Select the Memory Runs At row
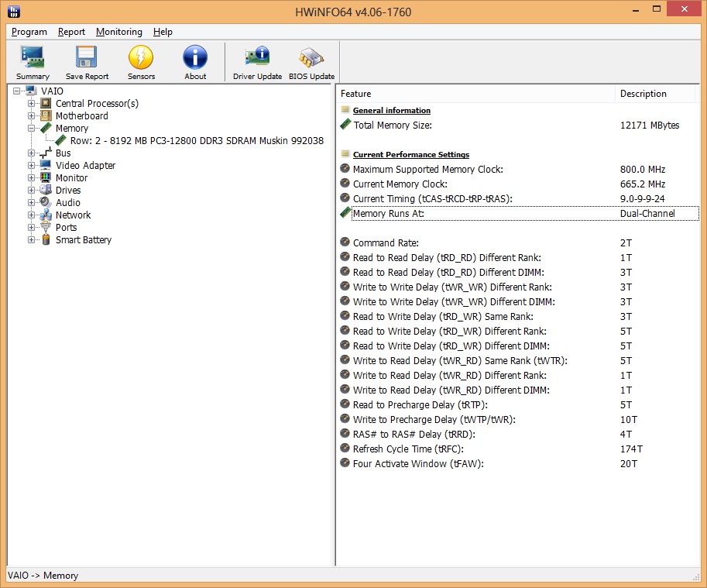The image size is (707, 588). (x=519, y=213)
